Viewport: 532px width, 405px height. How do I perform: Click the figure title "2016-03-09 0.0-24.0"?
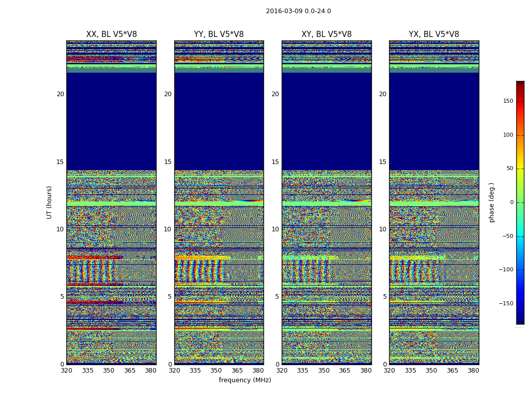point(298,11)
